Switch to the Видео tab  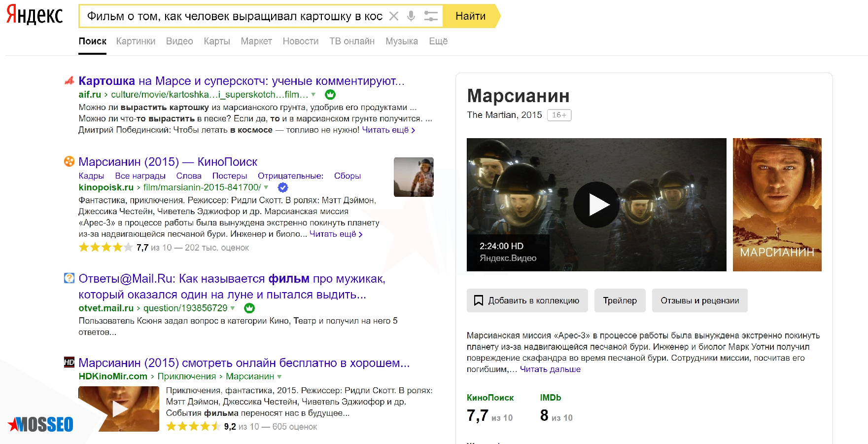pyautogui.click(x=179, y=41)
